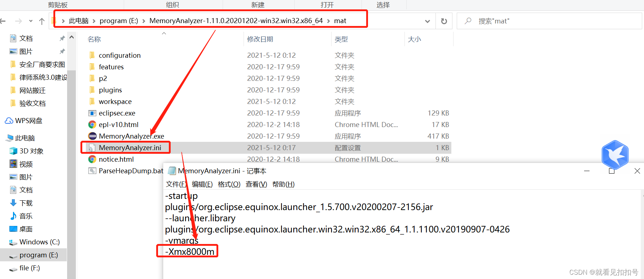This screenshot has width=644, height=279.
Task: Select program (E:) drive in sidebar
Action: (x=34, y=255)
